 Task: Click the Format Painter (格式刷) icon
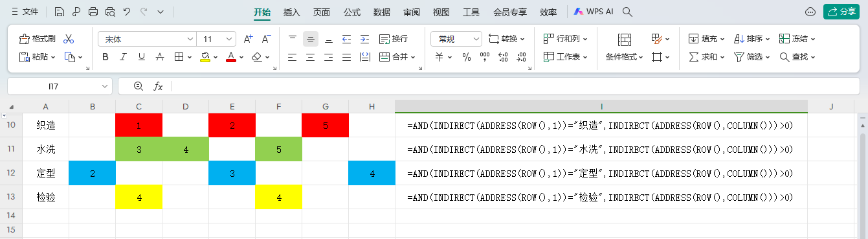tap(25, 39)
